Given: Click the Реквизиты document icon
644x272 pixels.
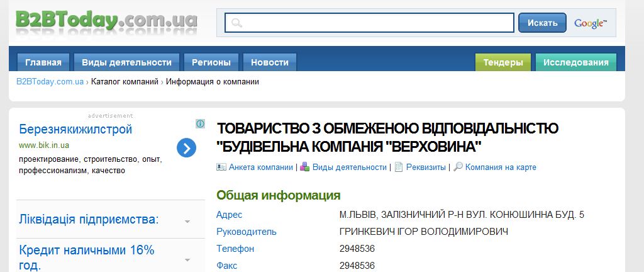Looking at the screenshot, I should [399, 167].
